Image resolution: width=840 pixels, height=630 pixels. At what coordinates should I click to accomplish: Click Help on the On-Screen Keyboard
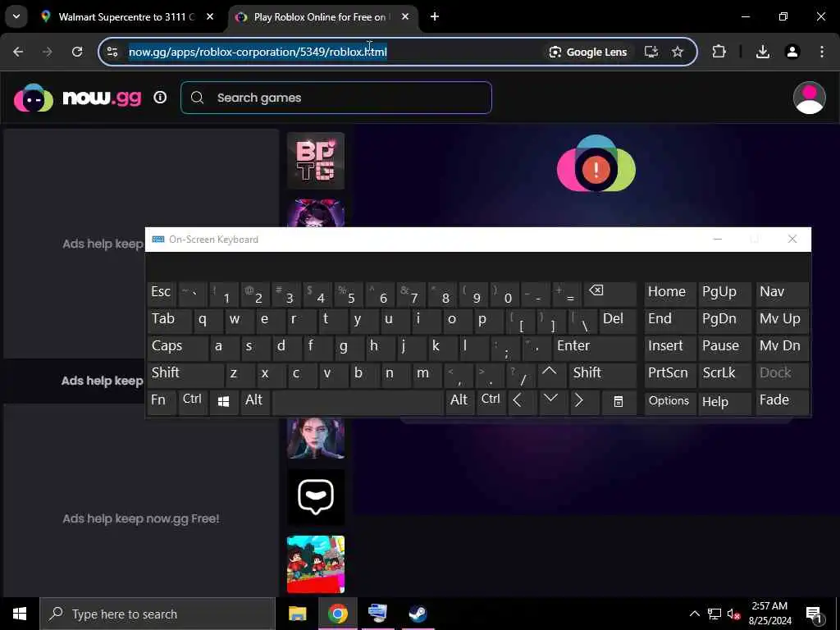(724, 401)
